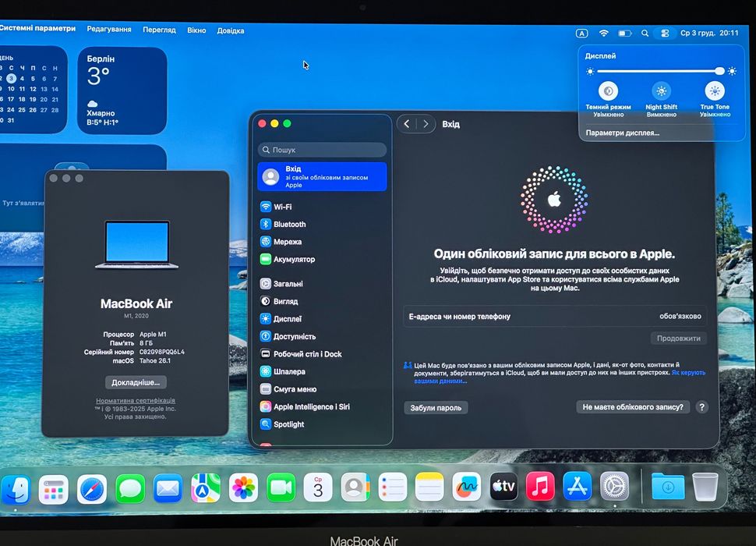This screenshot has width=756, height=546.
Task: Click the Wi-Fi status icon in menu bar
Action: [604, 34]
